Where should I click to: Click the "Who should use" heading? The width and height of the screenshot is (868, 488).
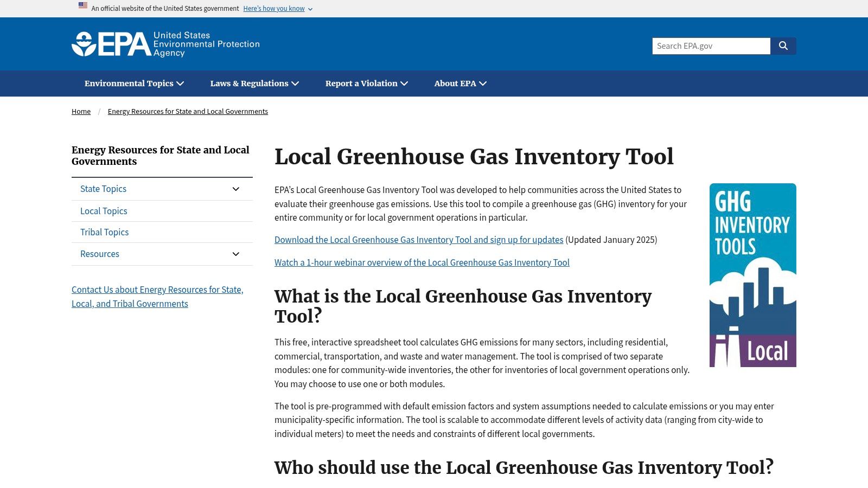pos(524,467)
